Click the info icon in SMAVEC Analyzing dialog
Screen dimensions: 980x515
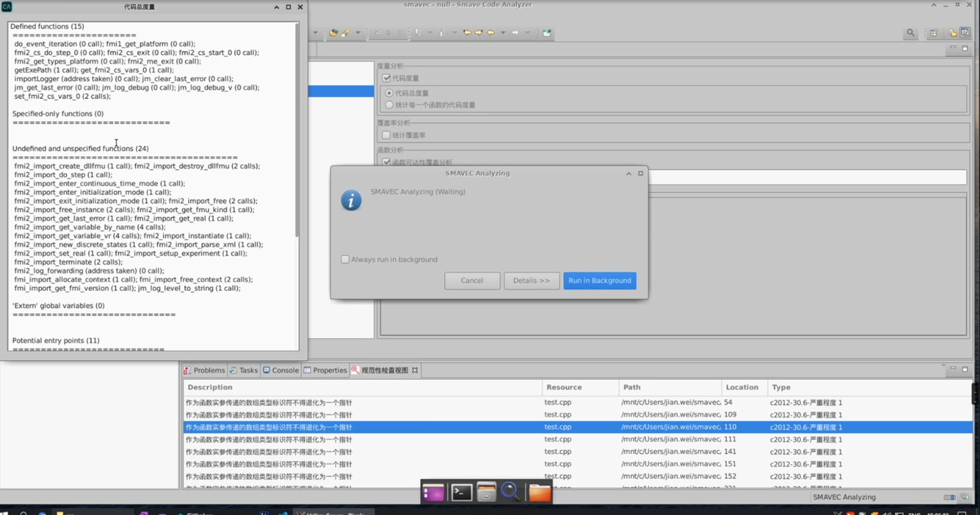coord(351,201)
